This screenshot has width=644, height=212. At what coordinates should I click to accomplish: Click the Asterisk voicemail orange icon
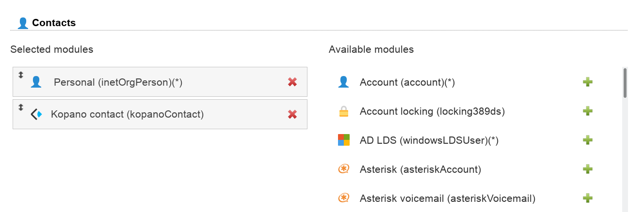click(x=343, y=198)
